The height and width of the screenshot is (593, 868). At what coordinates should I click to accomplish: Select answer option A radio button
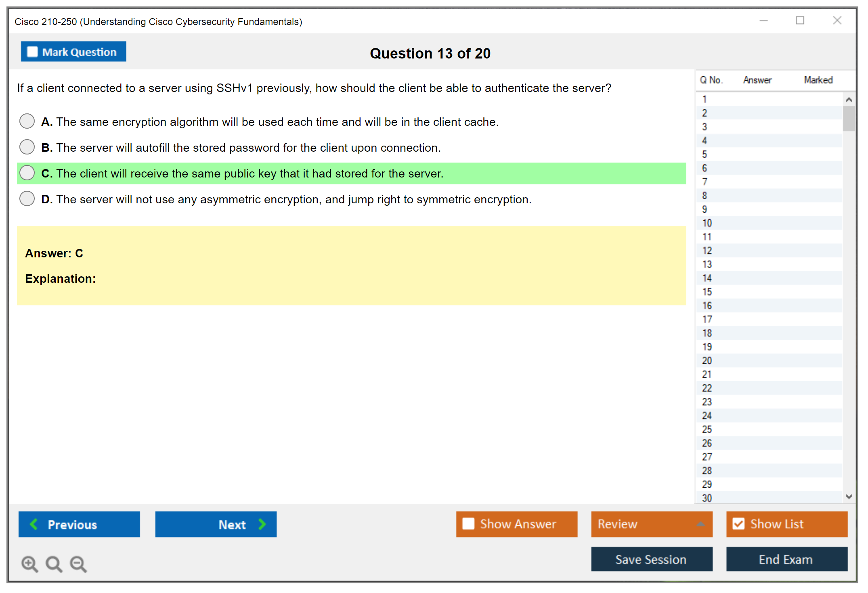pos(27,121)
